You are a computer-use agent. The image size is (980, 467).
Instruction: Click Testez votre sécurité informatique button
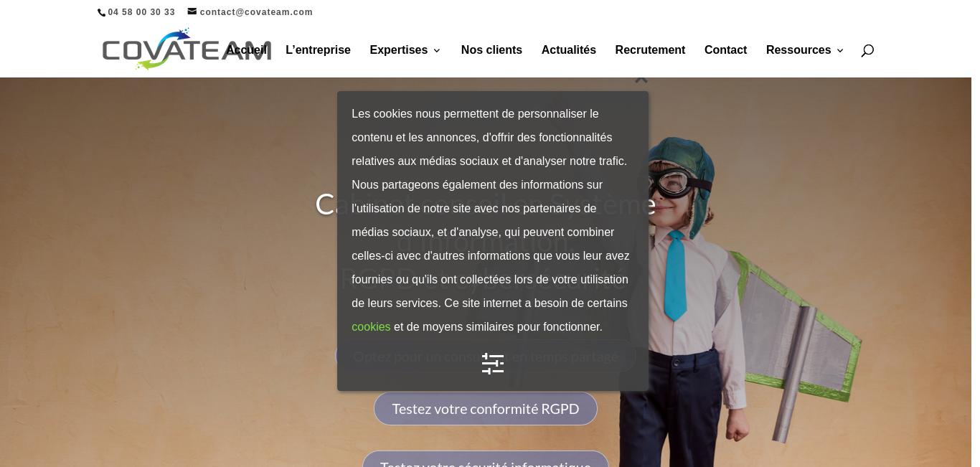(486, 460)
